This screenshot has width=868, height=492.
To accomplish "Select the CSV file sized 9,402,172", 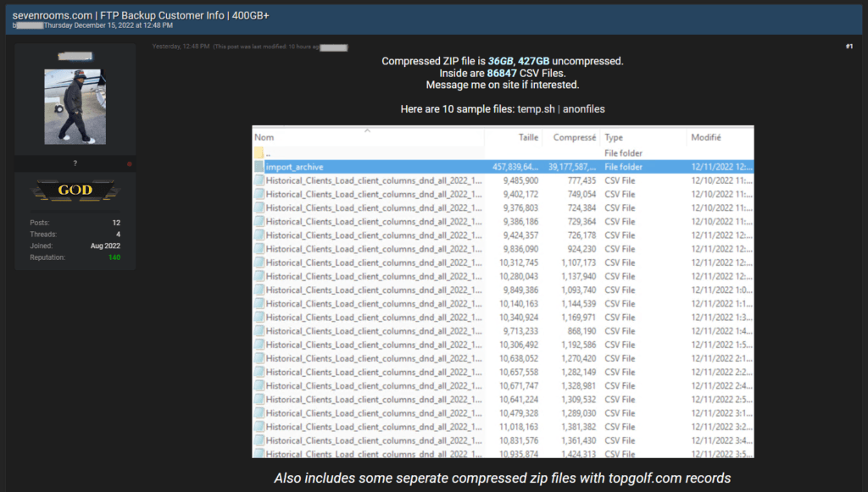I will tap(503, 195).
